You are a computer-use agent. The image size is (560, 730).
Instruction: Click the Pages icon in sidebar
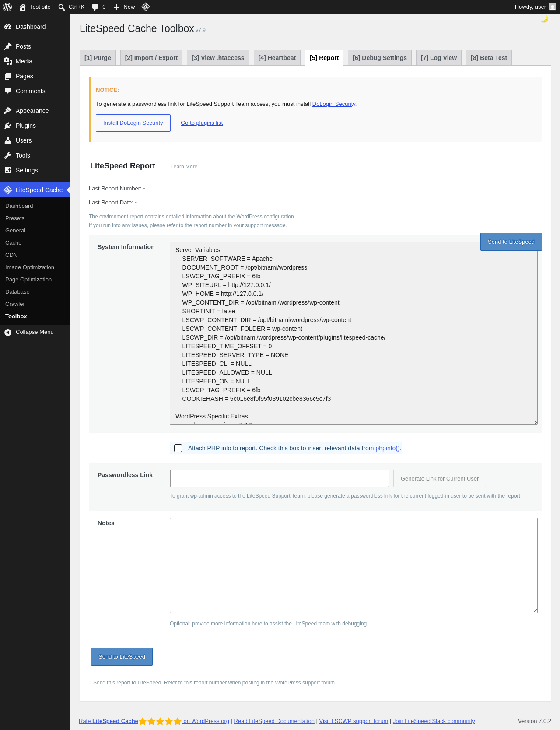(x=8, y=76)
